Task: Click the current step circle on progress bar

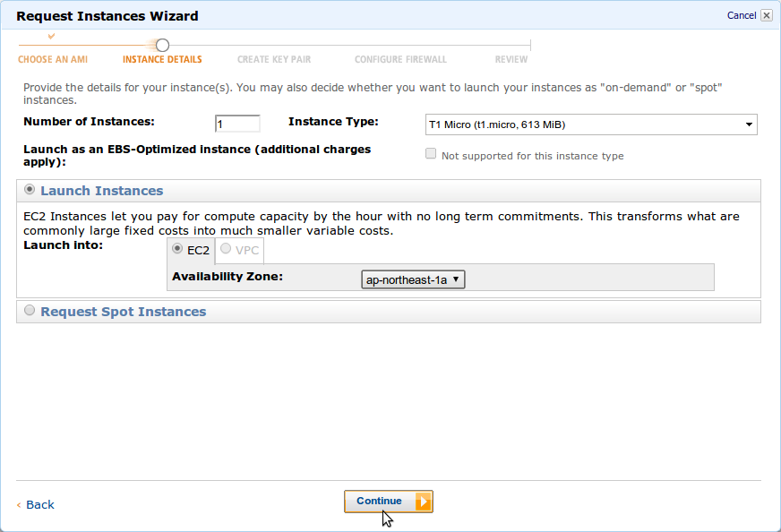Action: 162,45
